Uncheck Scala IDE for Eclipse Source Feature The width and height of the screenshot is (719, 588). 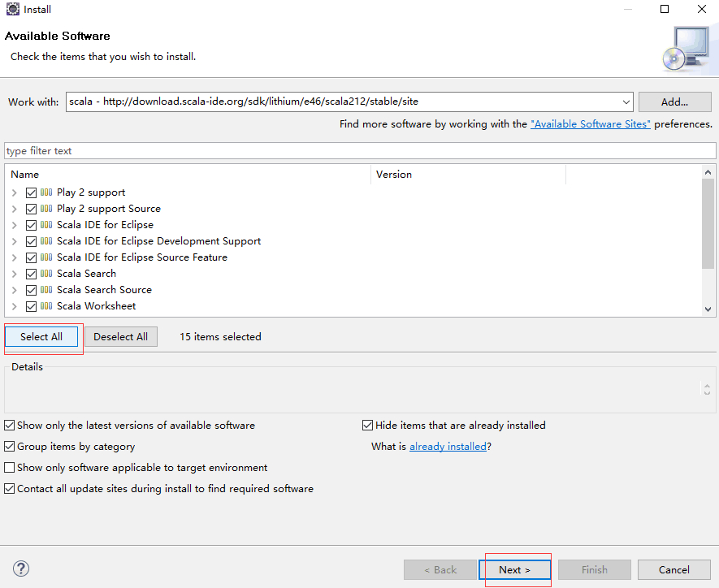[x=31, y=257]
